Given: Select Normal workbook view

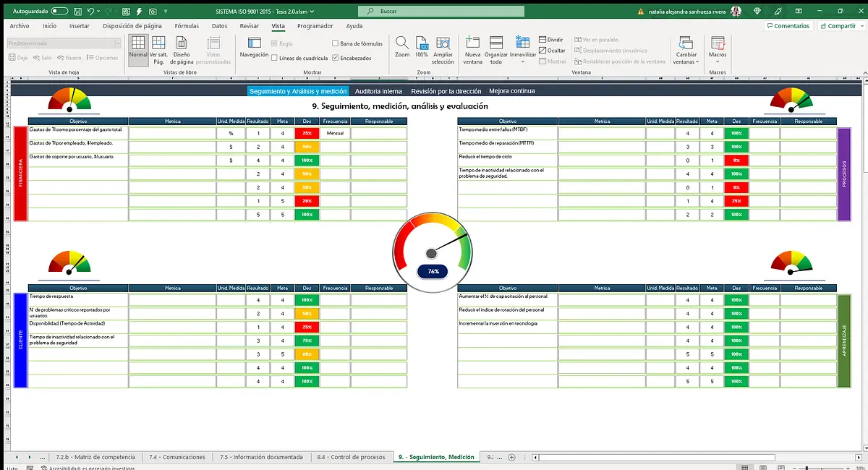Looking at the screenshot, I should point(138,50).
